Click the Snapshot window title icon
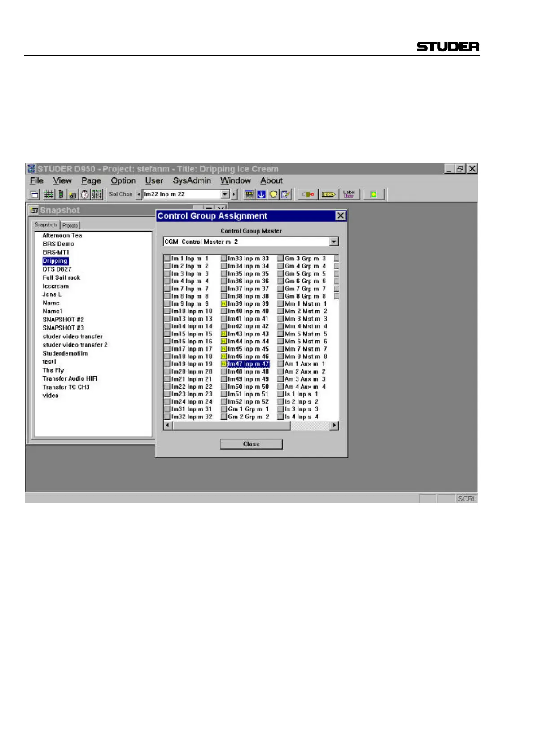The height and width of the screenshot is (756, 534). [x=34, y=210]
